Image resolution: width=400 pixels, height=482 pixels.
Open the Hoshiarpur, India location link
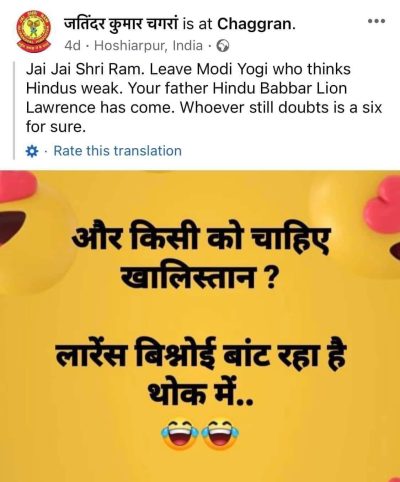coord(149,46)
